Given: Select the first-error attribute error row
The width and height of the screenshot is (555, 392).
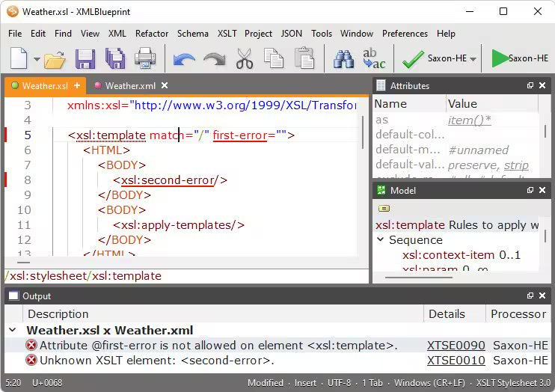Looking at the screenshot, I should (x=277, y=346).
